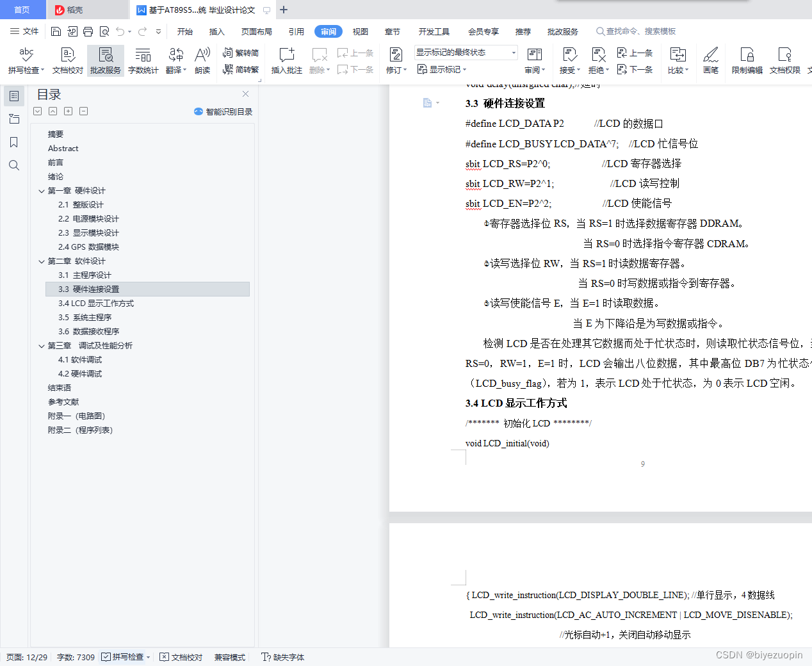Open the 显示标记 dropdown
This screenshot has width=812, height=666.
(442, 69)
